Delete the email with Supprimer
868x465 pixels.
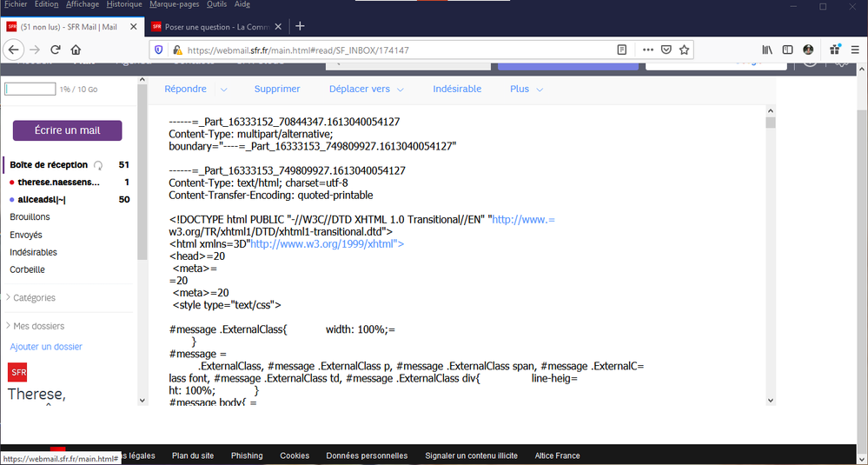277,89
